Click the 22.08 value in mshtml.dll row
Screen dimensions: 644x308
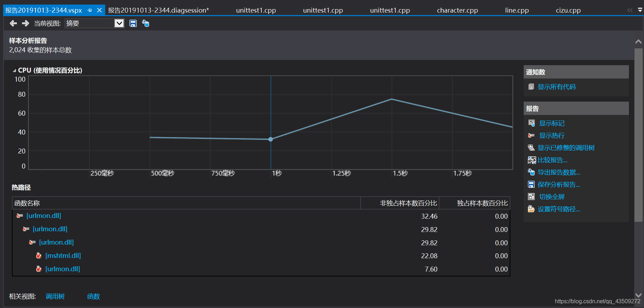point(429,256)
